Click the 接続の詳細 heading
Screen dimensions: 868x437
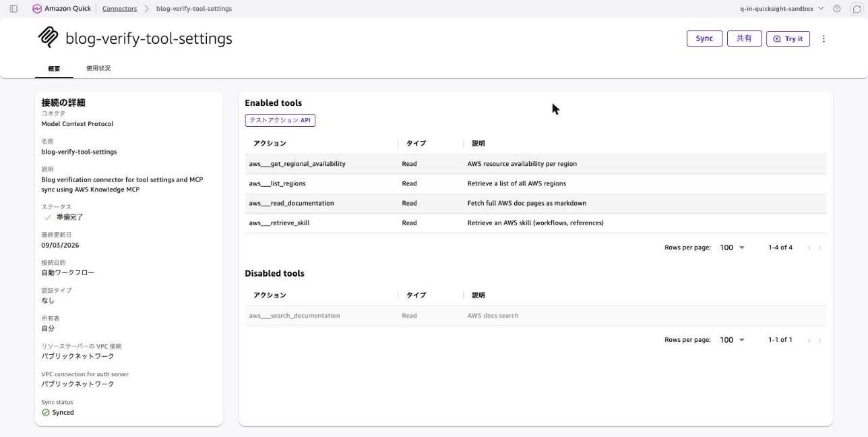[63, 103]
